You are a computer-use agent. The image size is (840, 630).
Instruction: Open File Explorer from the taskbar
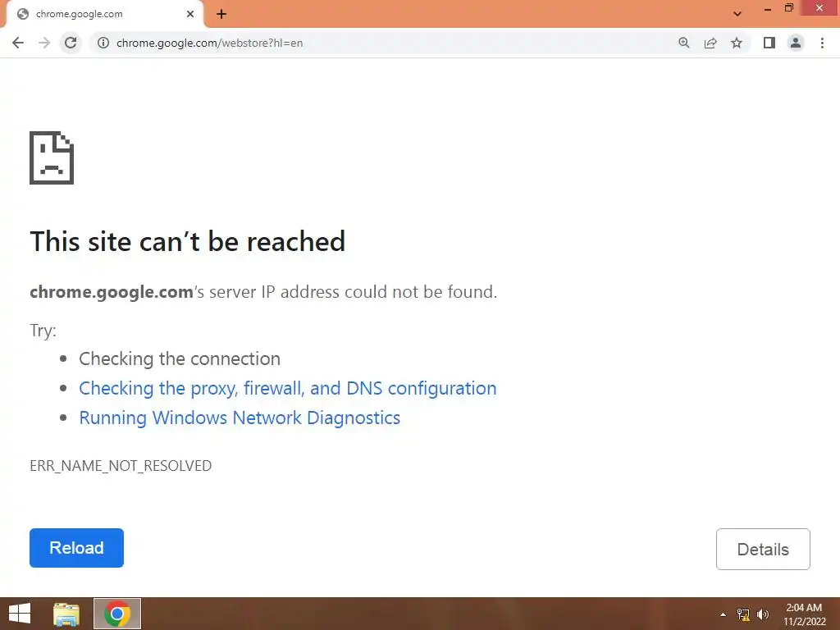point(66,614)
